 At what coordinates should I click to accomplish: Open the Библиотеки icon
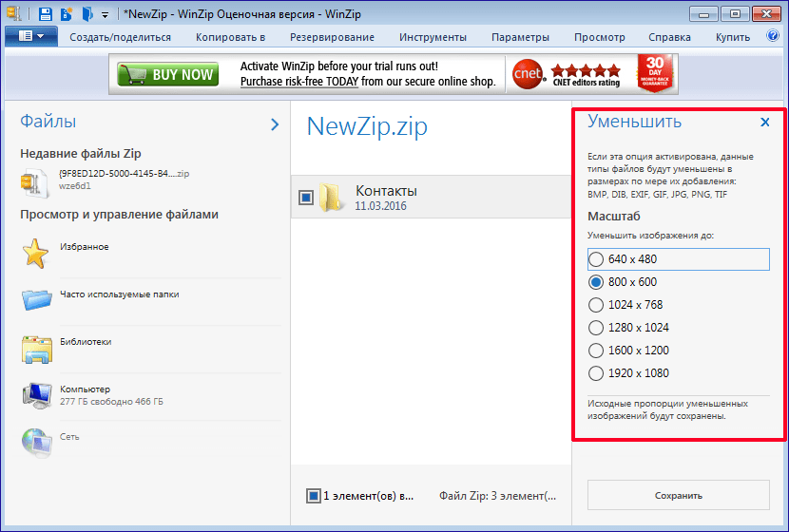(37, 349)
